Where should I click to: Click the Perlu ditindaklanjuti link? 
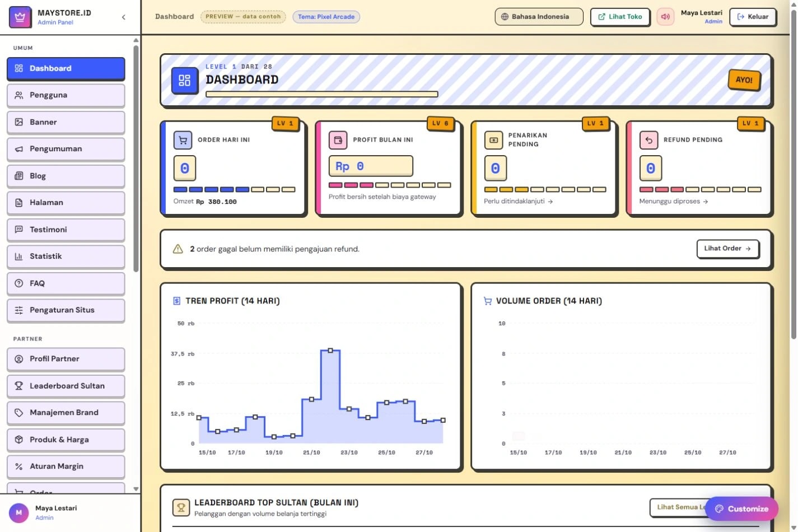coord(519,202)
